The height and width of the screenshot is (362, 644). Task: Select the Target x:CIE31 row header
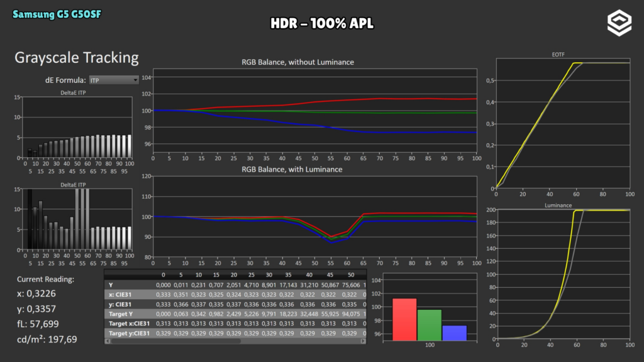click(129, 324)
